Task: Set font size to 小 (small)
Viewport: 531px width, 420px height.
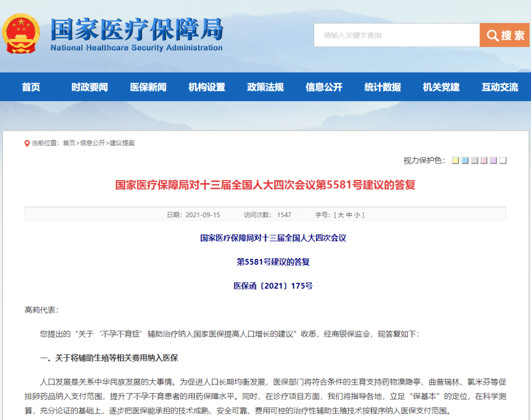Action: click(x=357, y=215)
